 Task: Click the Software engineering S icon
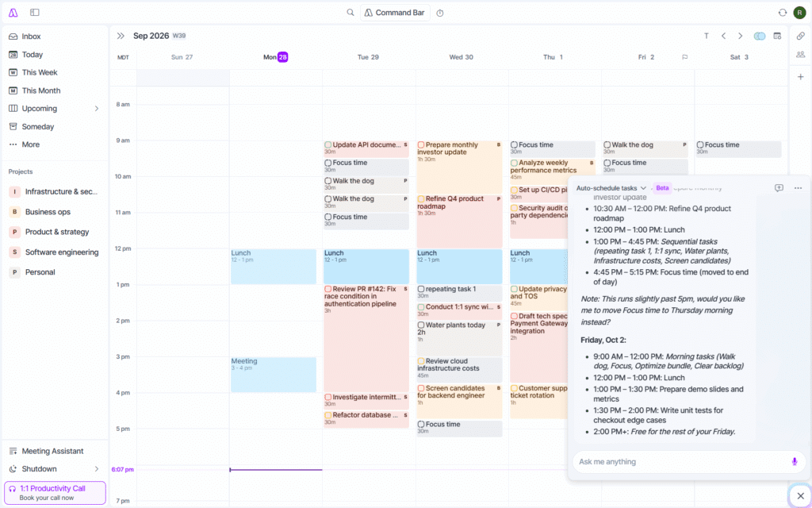[x=14, y=252]
